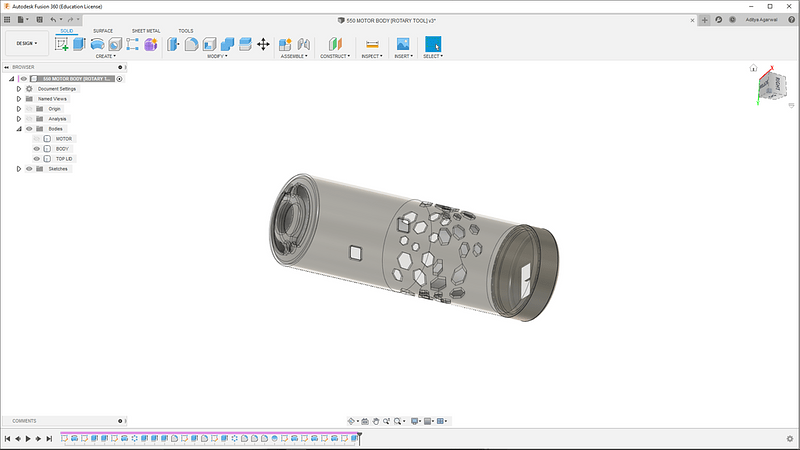Expand the Analysis node
Viewport: 800px width, 450px height.
(19, 119)
